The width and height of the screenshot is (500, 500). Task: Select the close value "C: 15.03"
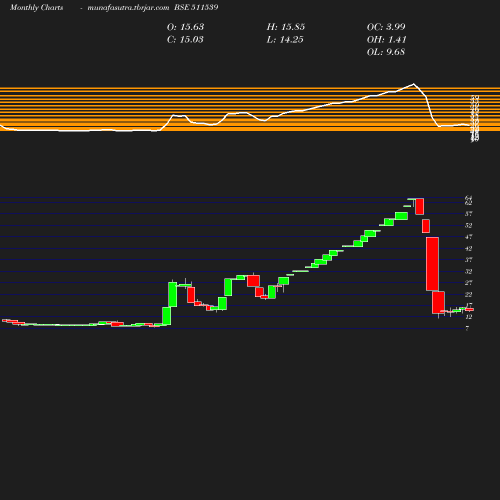185,40
